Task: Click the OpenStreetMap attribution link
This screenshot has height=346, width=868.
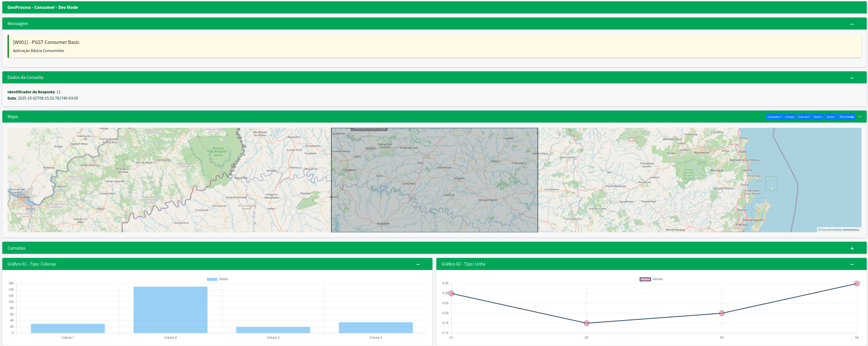Action: click(831, 230)
